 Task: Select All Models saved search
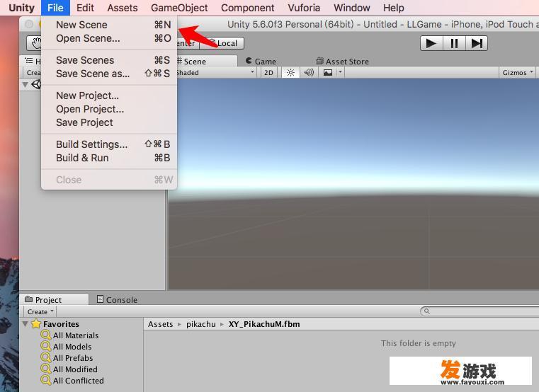[72, 347]
